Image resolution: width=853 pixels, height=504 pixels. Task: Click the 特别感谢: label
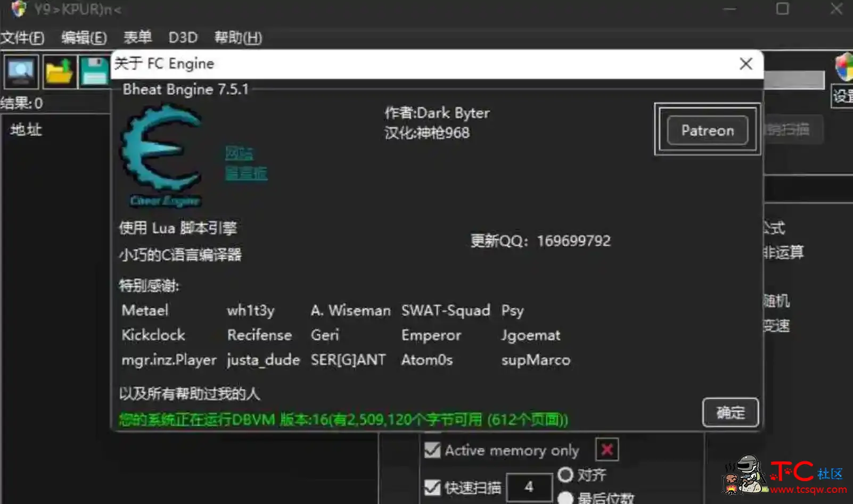click(x=149, y=286)
